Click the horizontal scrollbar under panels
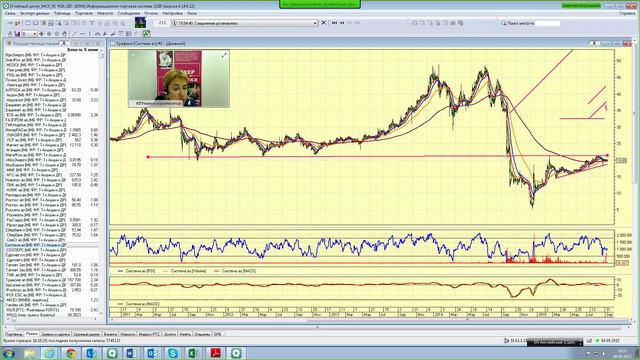The image size is (640, 360). coord(317,327)
